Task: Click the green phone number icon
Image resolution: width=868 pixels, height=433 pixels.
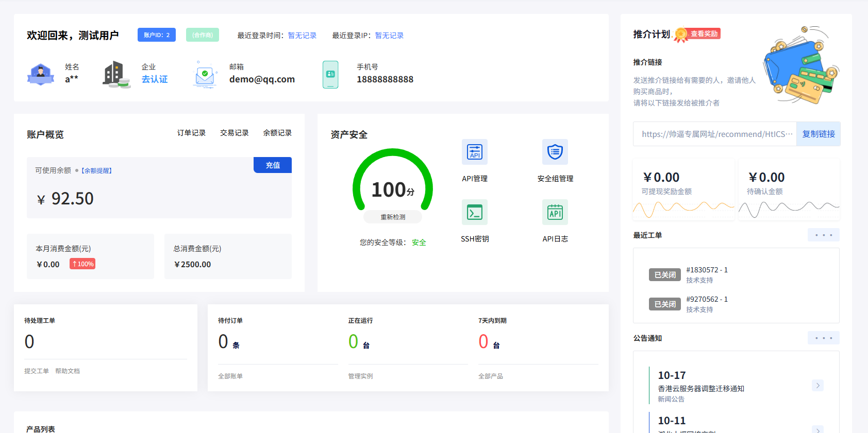Action: (330, 75)
